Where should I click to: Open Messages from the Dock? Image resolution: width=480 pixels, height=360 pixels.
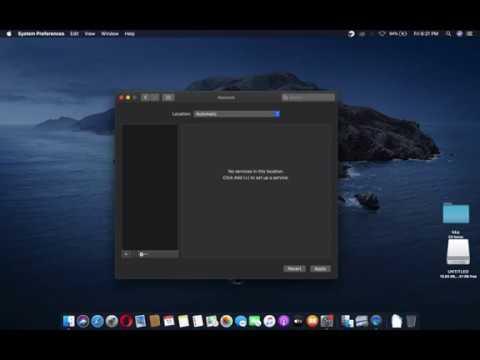tap(241, 321)
